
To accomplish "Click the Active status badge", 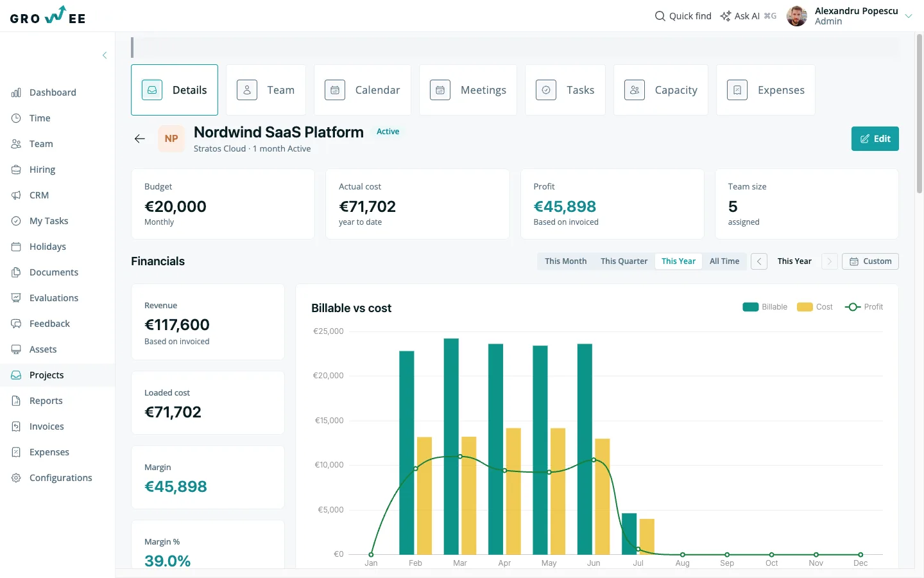I will [388, 132].
